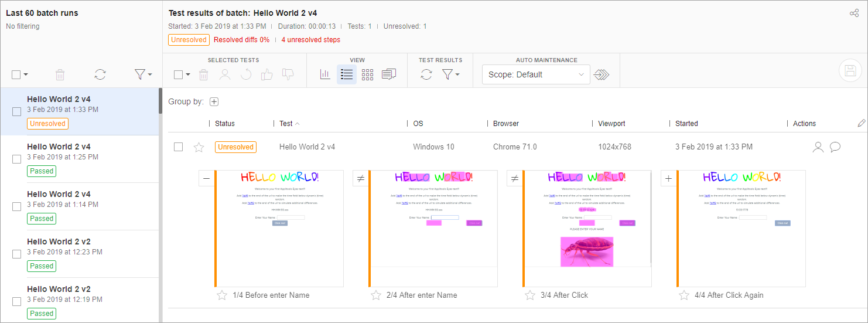Open the 3/4 After Click step thumbnail

(x=587, y=228)
